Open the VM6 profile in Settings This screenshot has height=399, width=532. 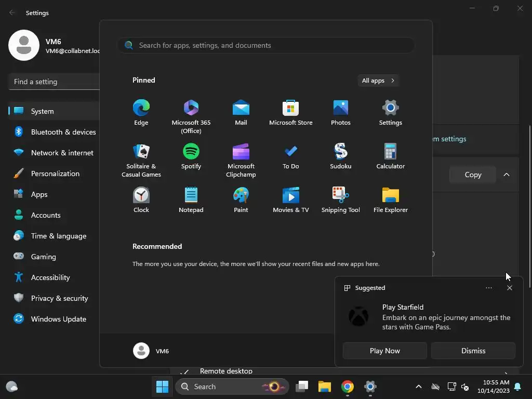click(x=54, y=46)
